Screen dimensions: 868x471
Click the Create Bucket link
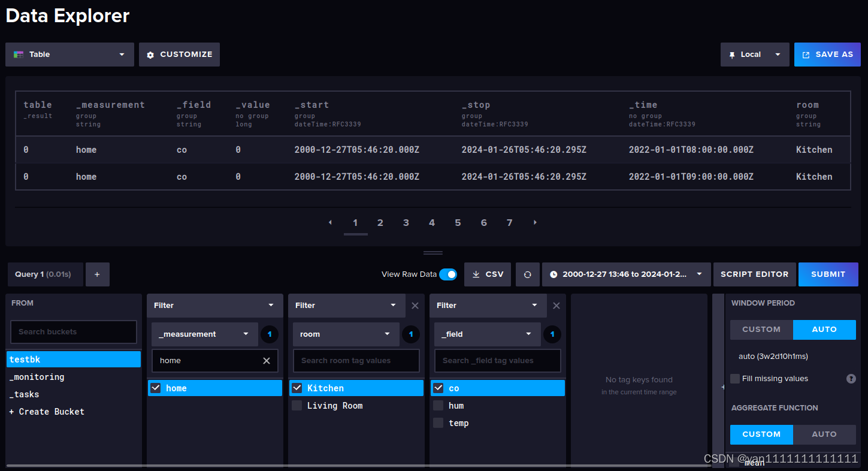coord(46,412)
